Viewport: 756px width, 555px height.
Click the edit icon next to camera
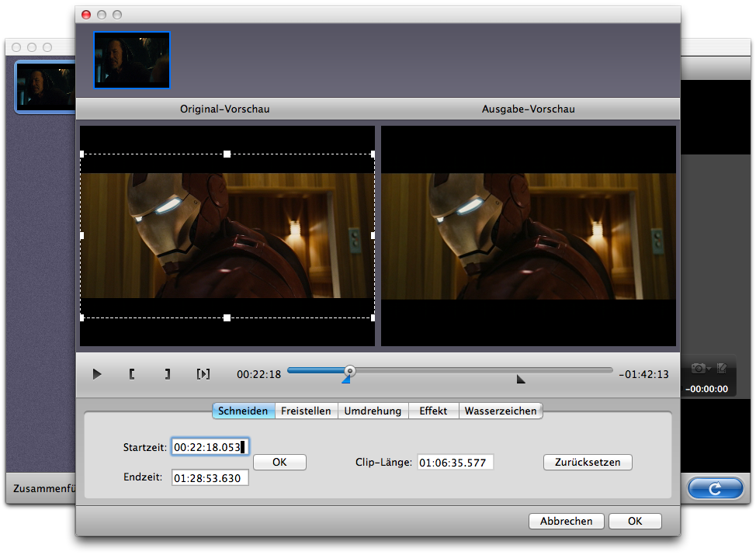(x=722, y=368)
